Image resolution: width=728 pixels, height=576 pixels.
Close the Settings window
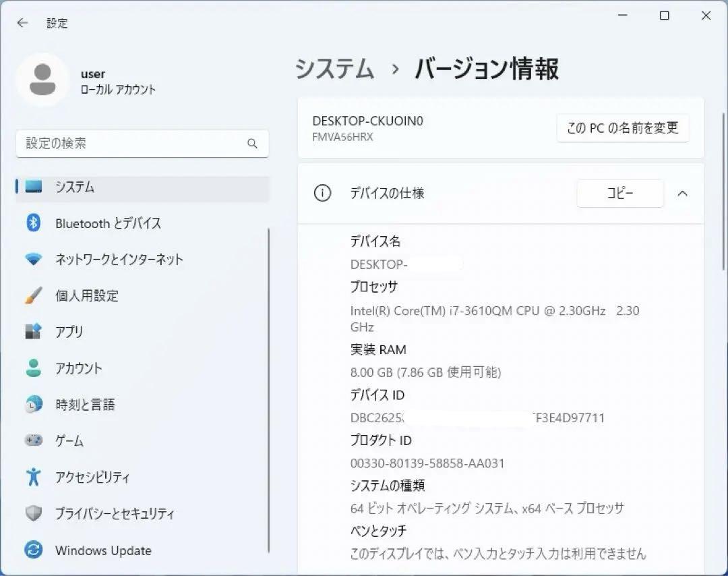(706, 16)
